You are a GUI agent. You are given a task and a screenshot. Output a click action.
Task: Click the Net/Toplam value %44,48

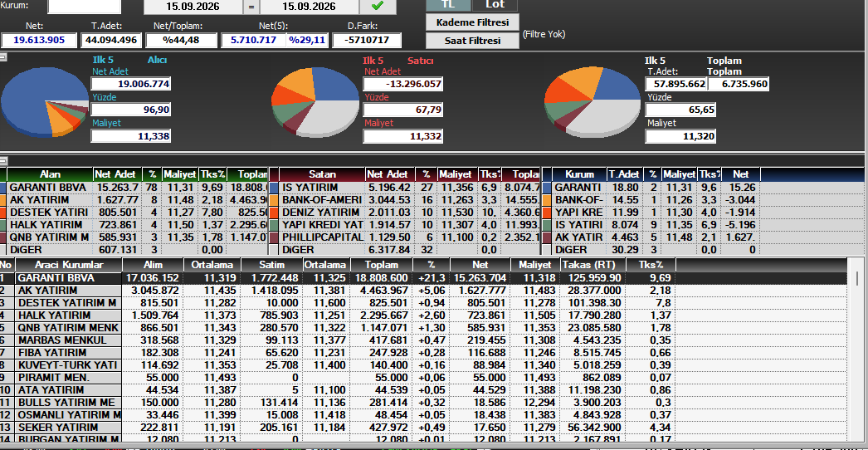coord(181,41)
